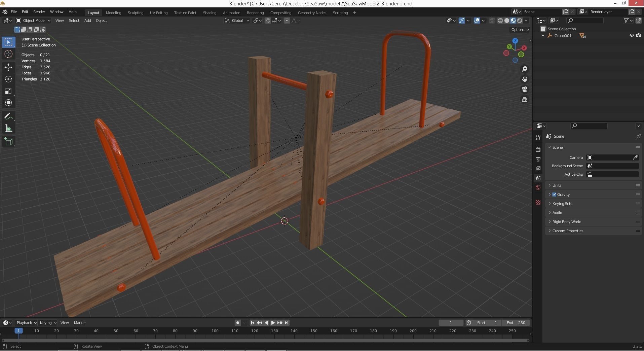This screenshot has width=644, height=351.
Task: Switch to rendered viewport shading
Action: pos(520,21)
